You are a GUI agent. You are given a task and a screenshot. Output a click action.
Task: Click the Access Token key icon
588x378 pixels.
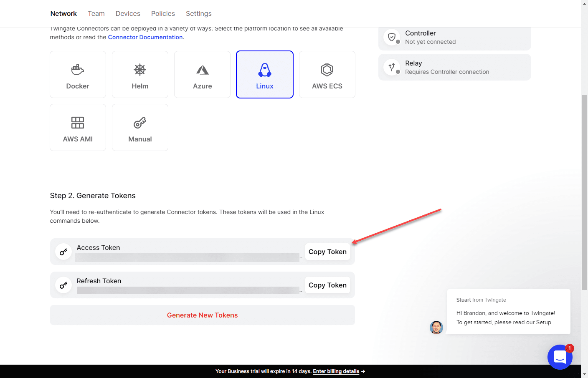pos(63,252)
